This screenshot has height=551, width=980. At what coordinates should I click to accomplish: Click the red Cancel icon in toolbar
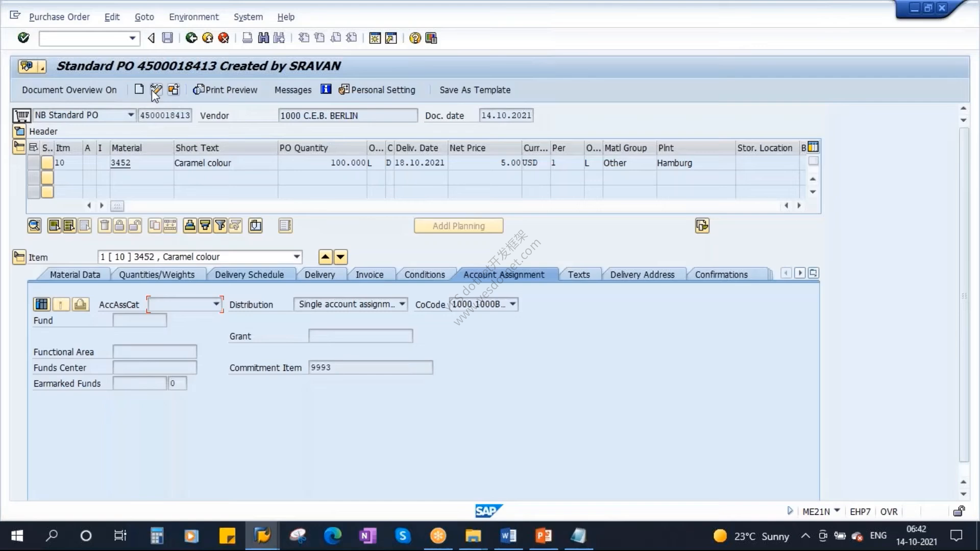(223, 38)
